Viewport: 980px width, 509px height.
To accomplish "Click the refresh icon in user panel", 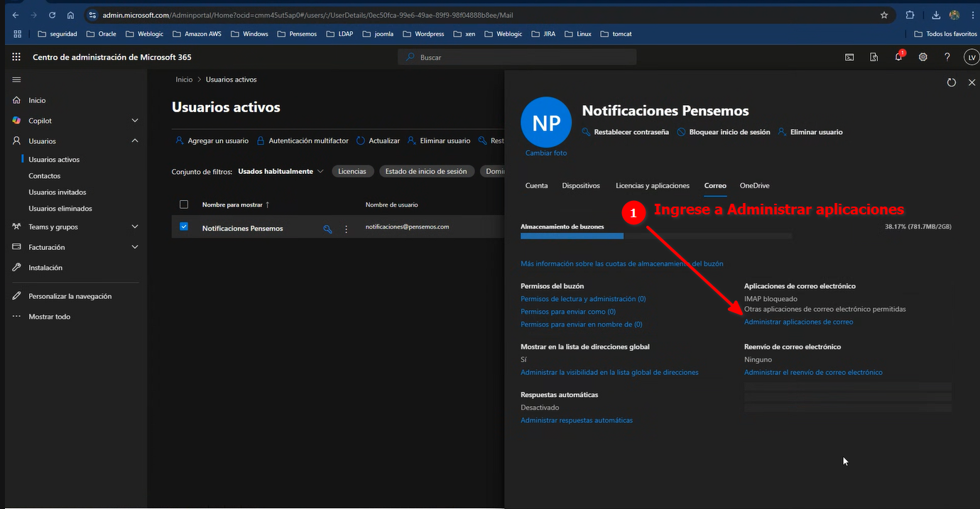I will pyautogui.click(x=952, y=82).
